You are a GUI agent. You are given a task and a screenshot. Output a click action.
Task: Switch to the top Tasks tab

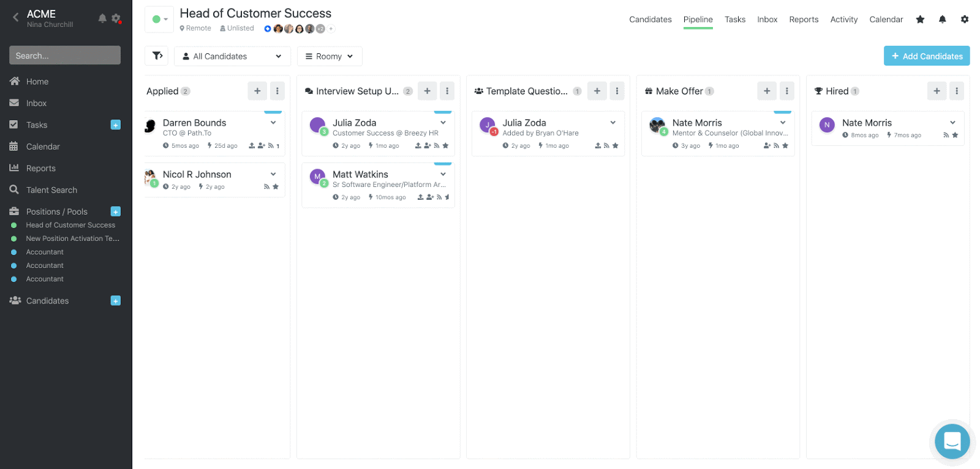point(734,20)
